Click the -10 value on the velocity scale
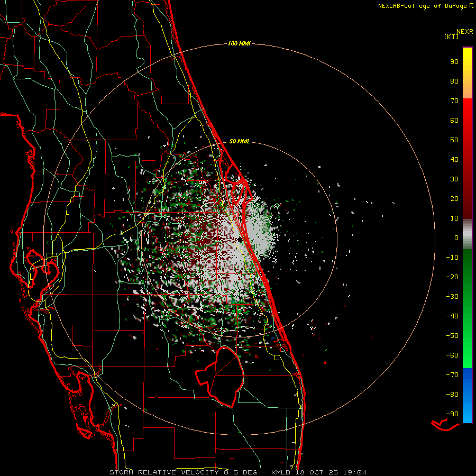The width and height of the screenshot is (476, 476). [x=452, y=258]
